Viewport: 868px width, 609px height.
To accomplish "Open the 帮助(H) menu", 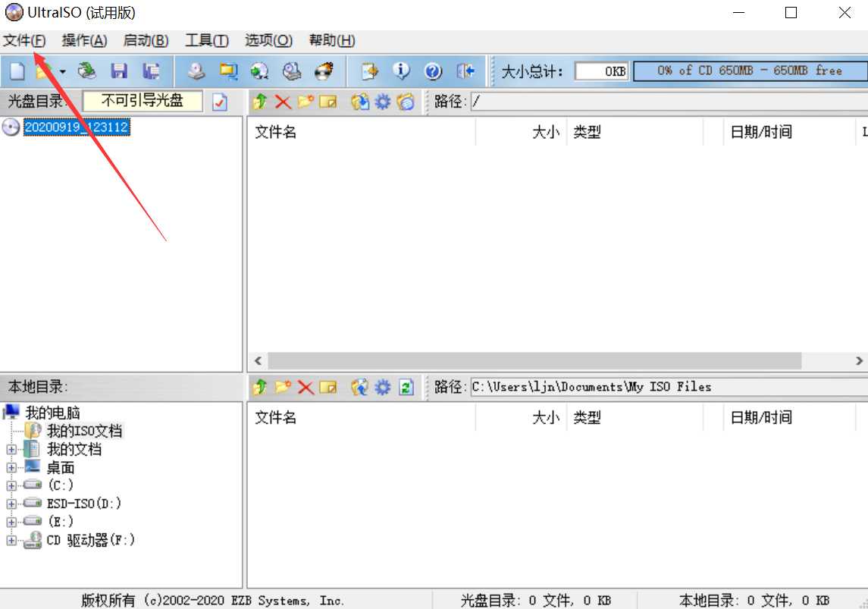I will [331, 40].
